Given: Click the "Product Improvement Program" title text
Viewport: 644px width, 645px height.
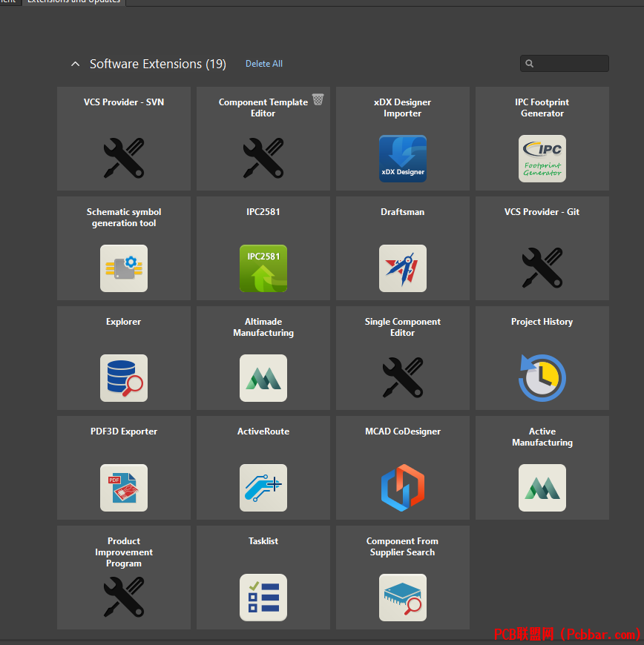Looking at the screenshot, I should click(x=124, y=552).
